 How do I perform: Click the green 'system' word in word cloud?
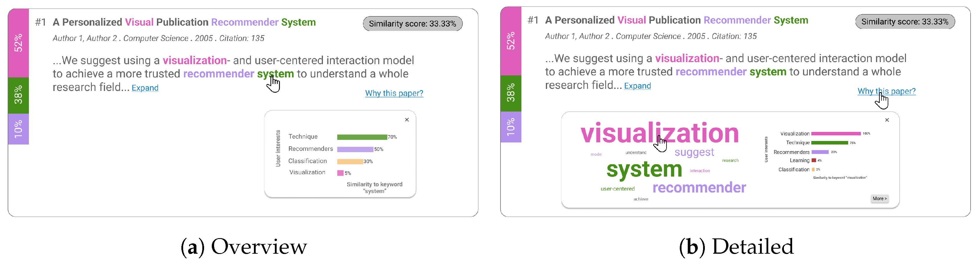644,170
